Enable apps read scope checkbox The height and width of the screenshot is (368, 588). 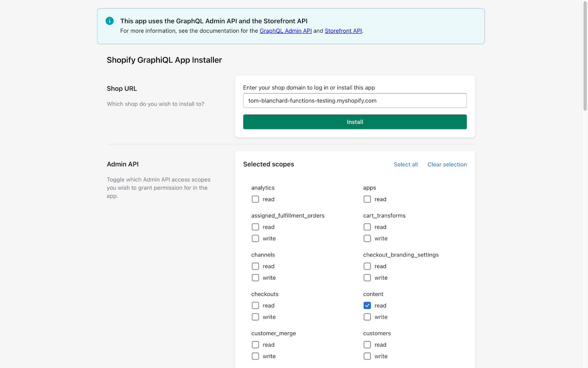tap(367, 199)
